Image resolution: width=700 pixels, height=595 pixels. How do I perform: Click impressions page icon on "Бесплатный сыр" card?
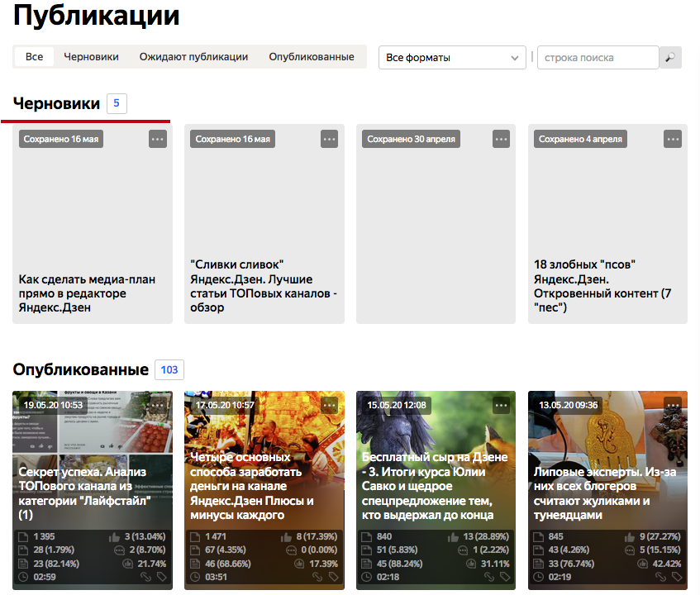pos(366,536)
